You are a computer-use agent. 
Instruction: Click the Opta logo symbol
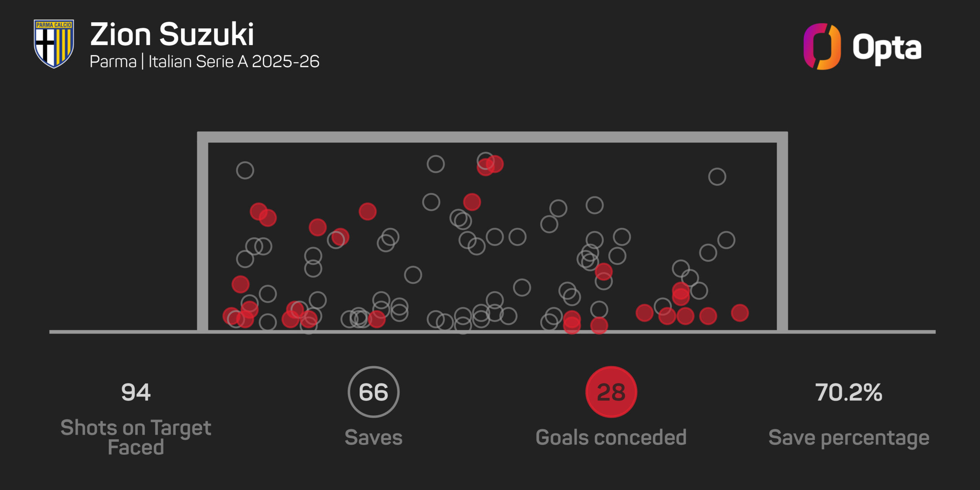tap(822, 46)
